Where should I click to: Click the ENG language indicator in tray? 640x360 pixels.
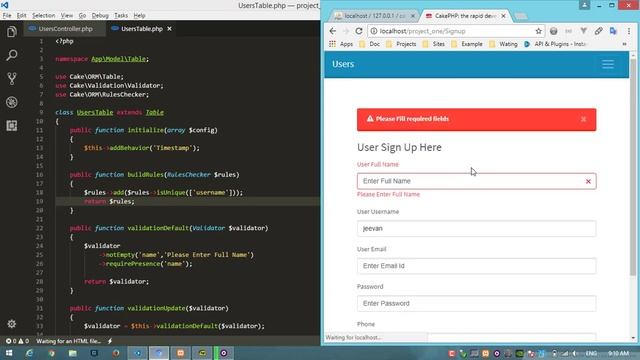pos(591,353)
